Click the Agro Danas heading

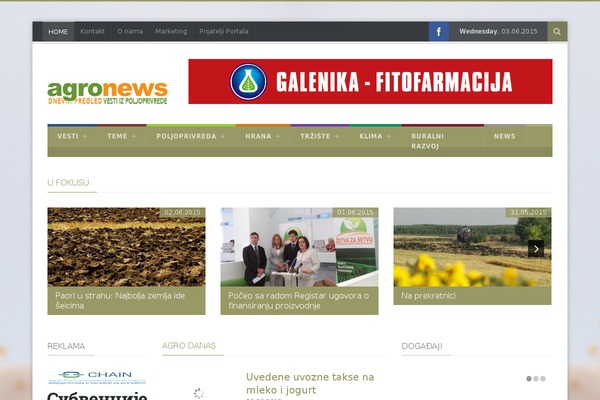pos(189,346)
